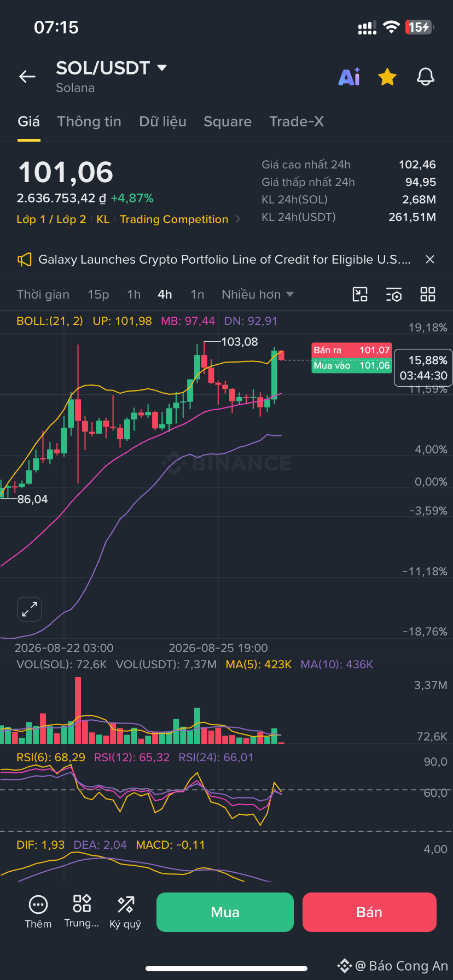Select the Giá tab

click(28, 121)
